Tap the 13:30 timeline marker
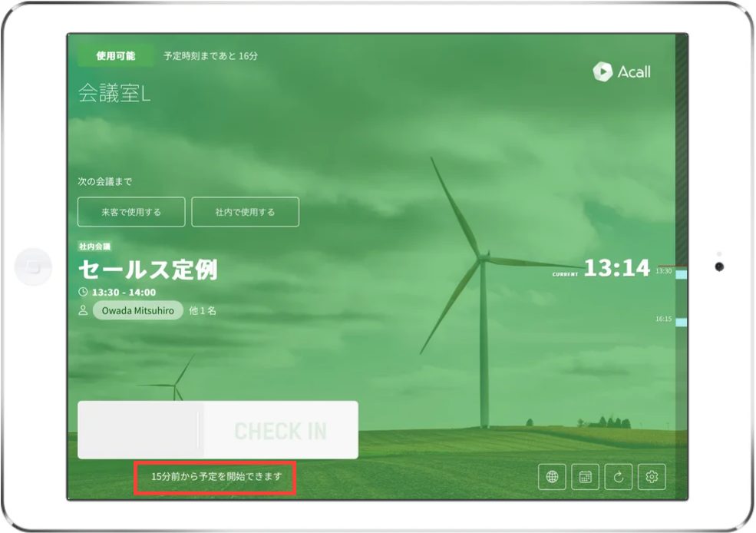Image resolution: width=756 pixels, height=533 pixels. [x=664, y=271]
